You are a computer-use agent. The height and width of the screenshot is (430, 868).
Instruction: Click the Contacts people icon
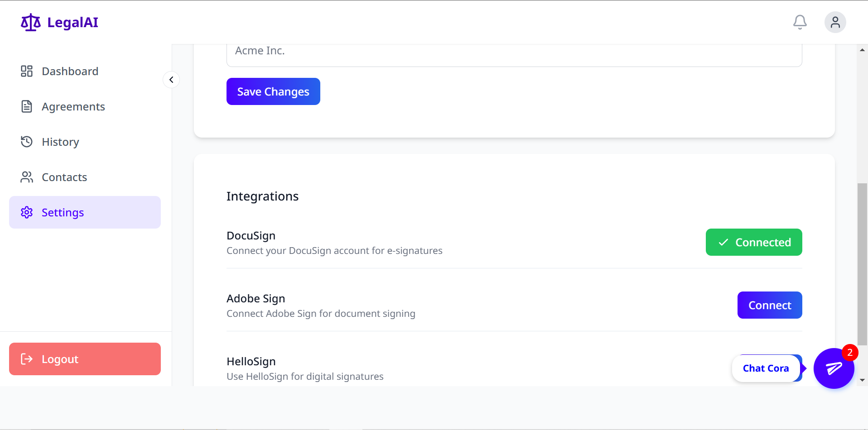click(x=27, y=177)
